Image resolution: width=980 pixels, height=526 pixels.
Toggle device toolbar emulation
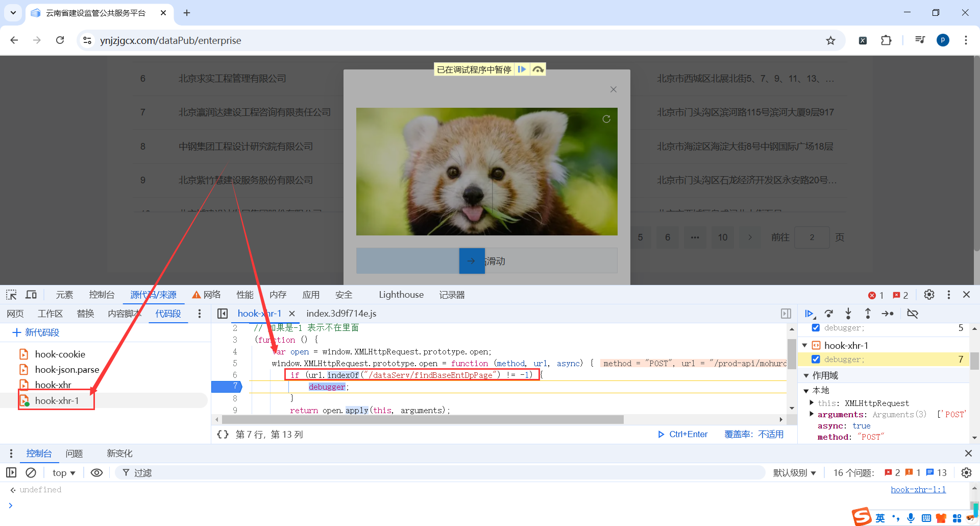coord(31,295)
